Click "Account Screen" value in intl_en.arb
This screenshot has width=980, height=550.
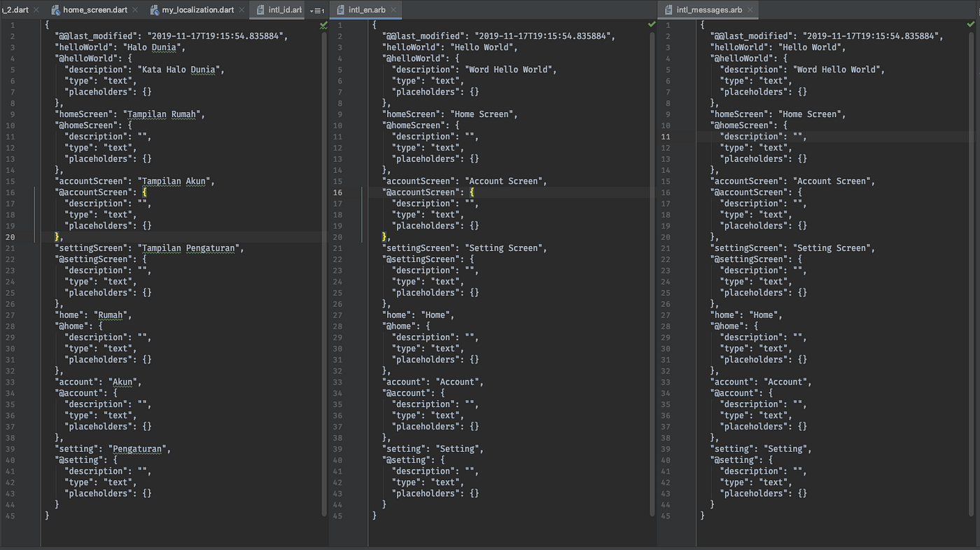tap(505, 181)
